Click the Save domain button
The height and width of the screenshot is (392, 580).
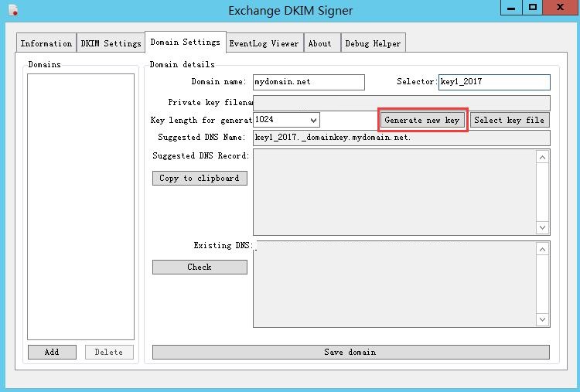point(350,352)
